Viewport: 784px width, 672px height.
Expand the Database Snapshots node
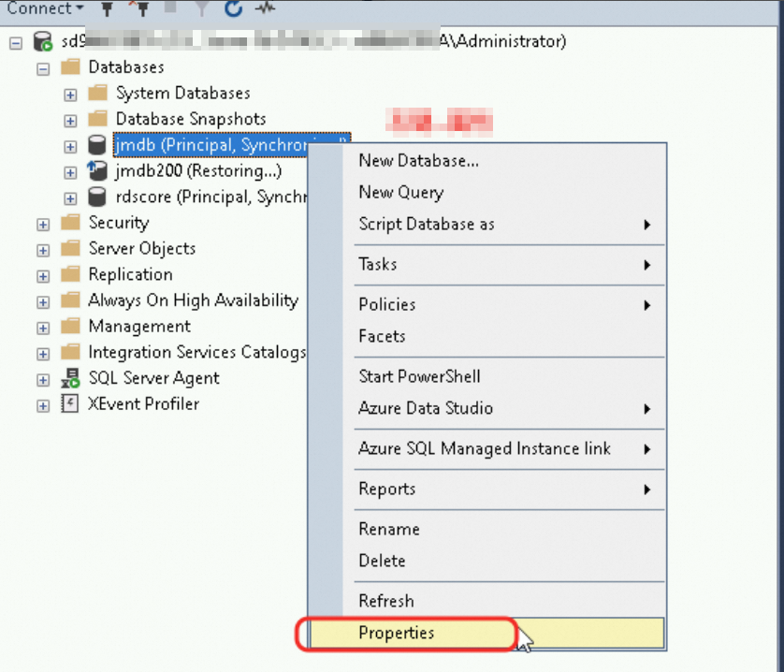point(70,121)
